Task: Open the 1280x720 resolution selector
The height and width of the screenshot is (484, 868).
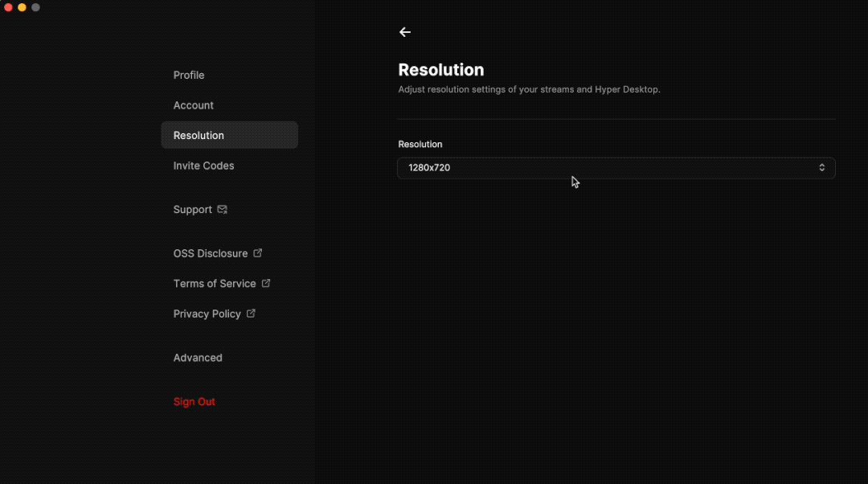Action: (x=616, y=168)
